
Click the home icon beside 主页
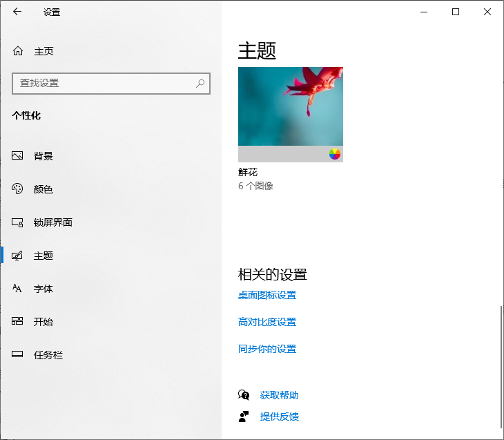pos(18,51)
